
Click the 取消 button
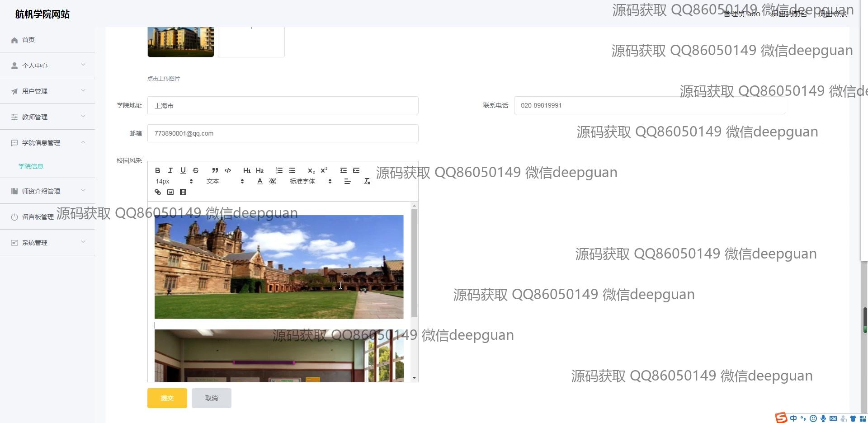[x=211, y=398]
